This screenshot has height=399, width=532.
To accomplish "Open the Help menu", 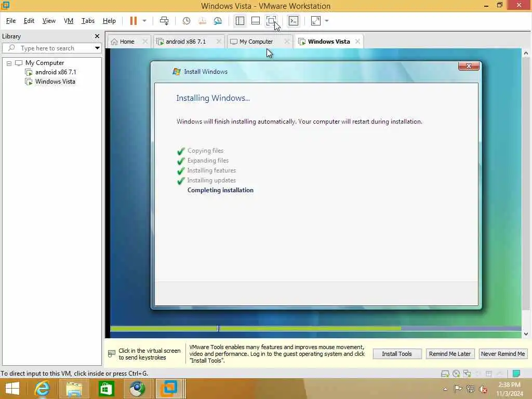I will [x=109, y=21].
